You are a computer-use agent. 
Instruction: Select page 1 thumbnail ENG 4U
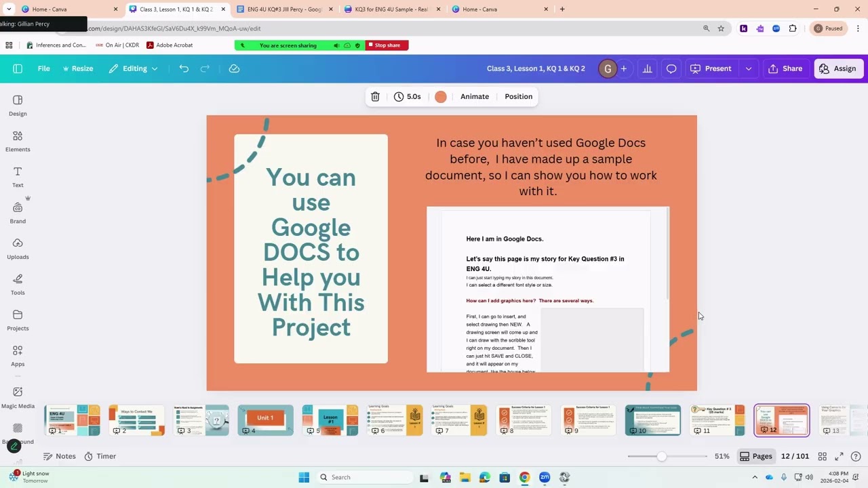73,420
